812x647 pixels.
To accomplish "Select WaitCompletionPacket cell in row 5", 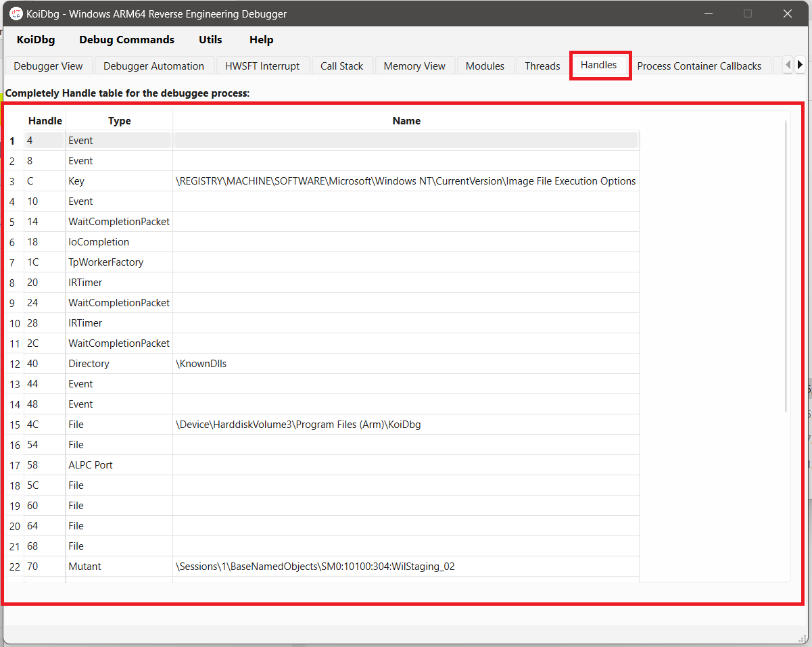I will coord(120,222).
